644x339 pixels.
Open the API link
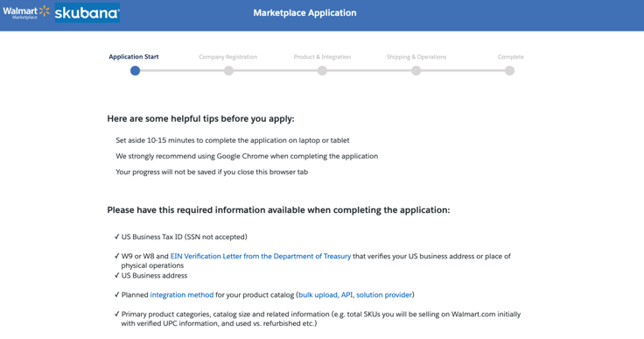346,295
